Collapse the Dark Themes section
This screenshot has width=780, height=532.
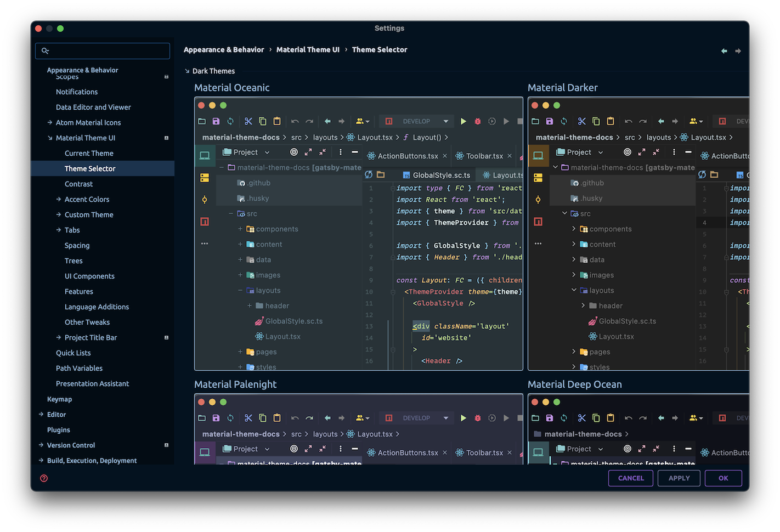pyautogui.click(x=187, y=71)
